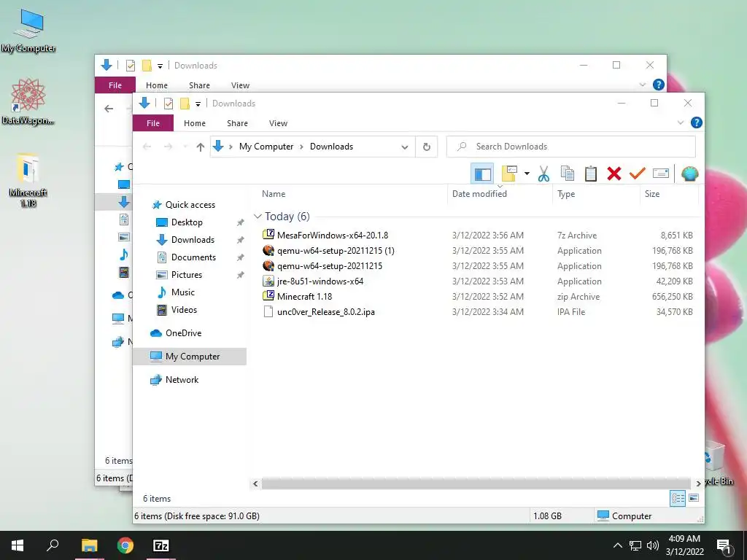Viewport: 747px width, 560px height.
Task: Select unc0ver_Release_8.0.2.ipa file
Action: (326, 312)
